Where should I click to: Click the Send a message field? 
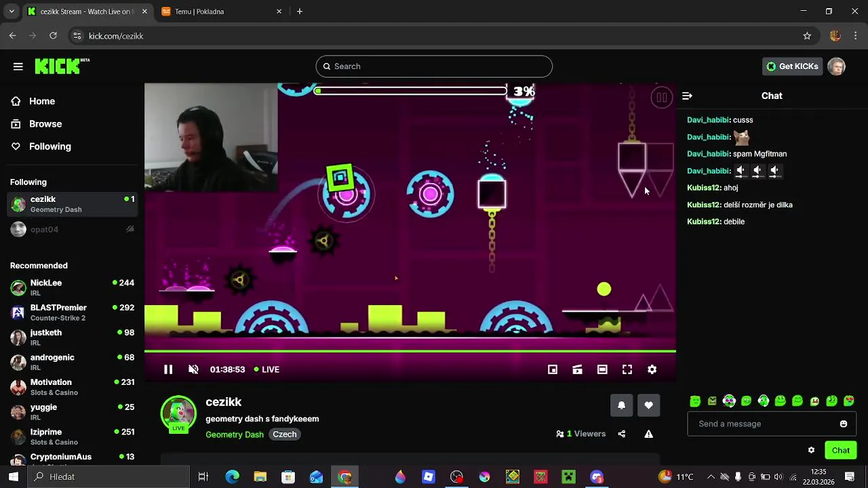click(x=763, y=424)
